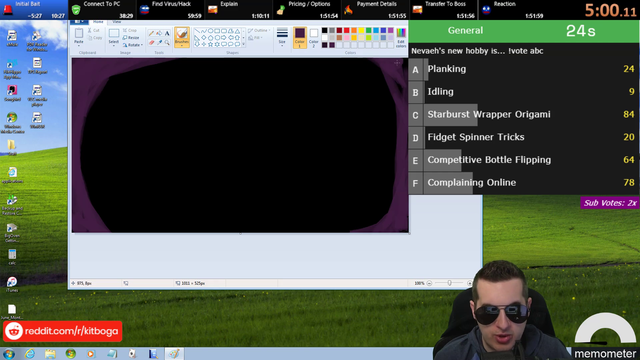Open the iTunes desktop shortcut
This screenshot has width=640, height=360.
(x=12, y=284)
